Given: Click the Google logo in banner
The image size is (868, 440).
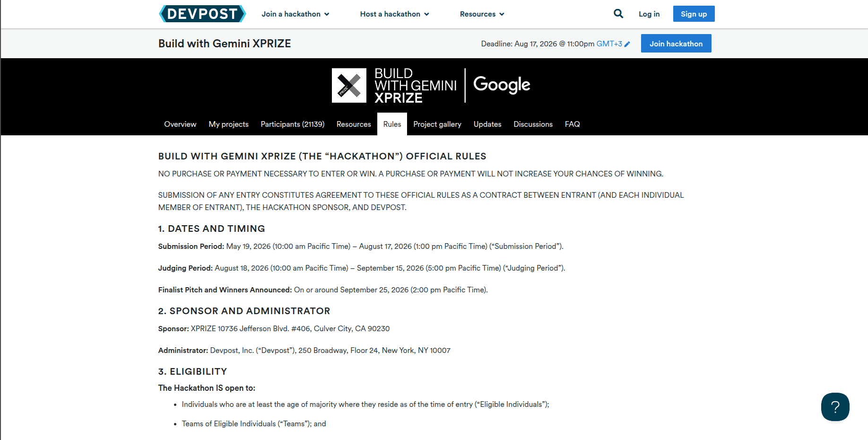Looking at the screenshot, I should click(x=502, y=85).
